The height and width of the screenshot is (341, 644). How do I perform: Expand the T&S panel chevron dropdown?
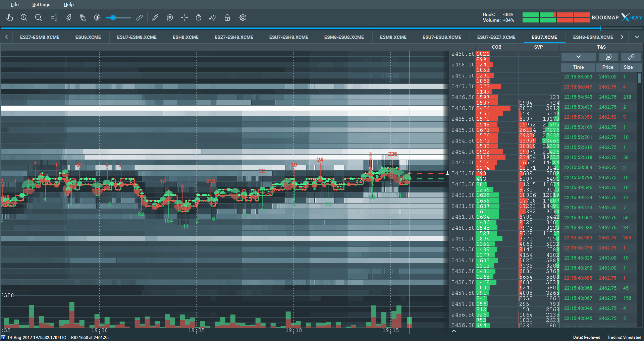[x=578, y=57]
